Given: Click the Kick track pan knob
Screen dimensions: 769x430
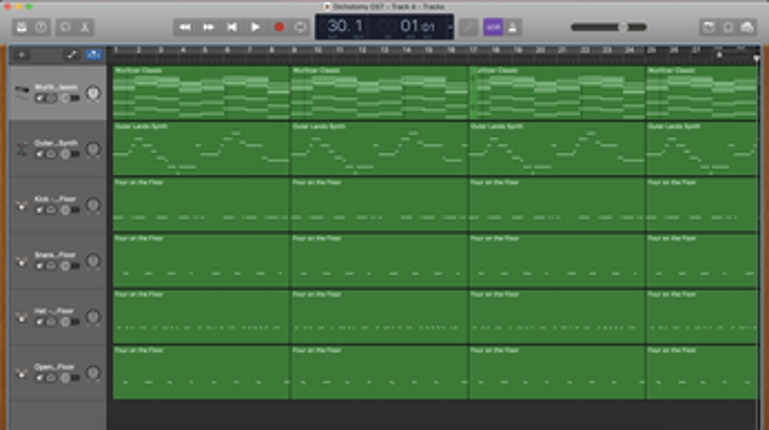Looking at the screenshot, I should click(x=93, y=205).
